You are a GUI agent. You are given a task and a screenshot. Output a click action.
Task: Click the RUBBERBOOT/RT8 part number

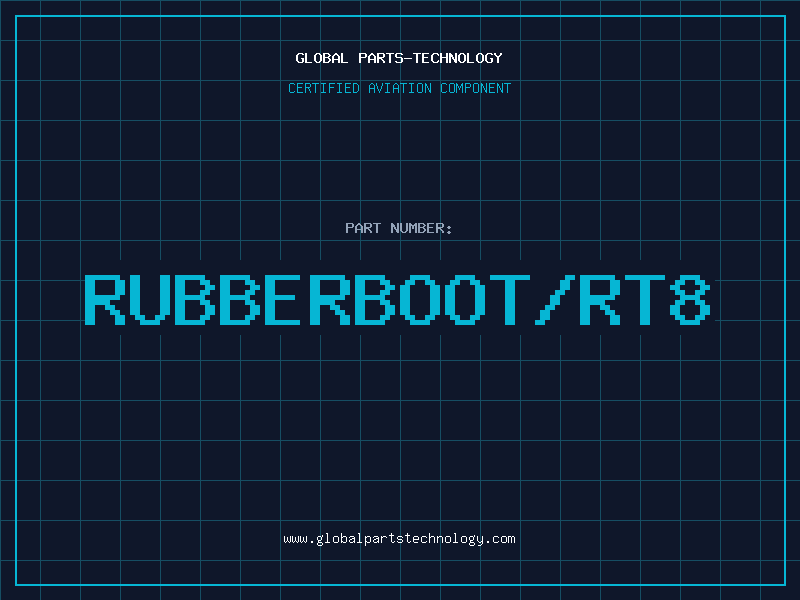397,299
